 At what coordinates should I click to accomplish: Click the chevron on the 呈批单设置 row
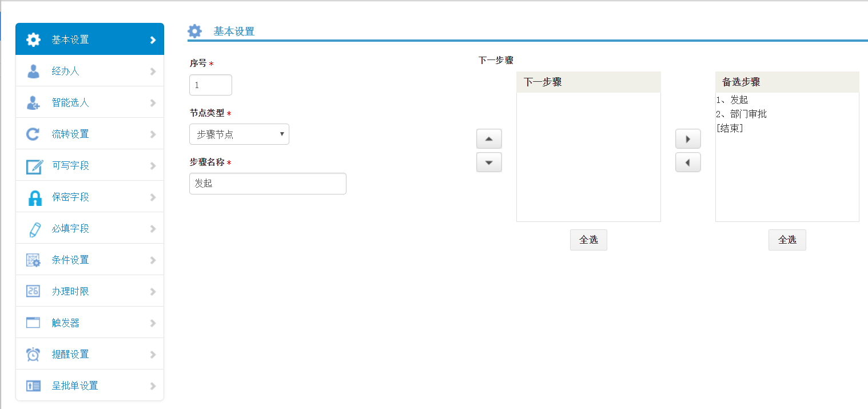(153, 386)
